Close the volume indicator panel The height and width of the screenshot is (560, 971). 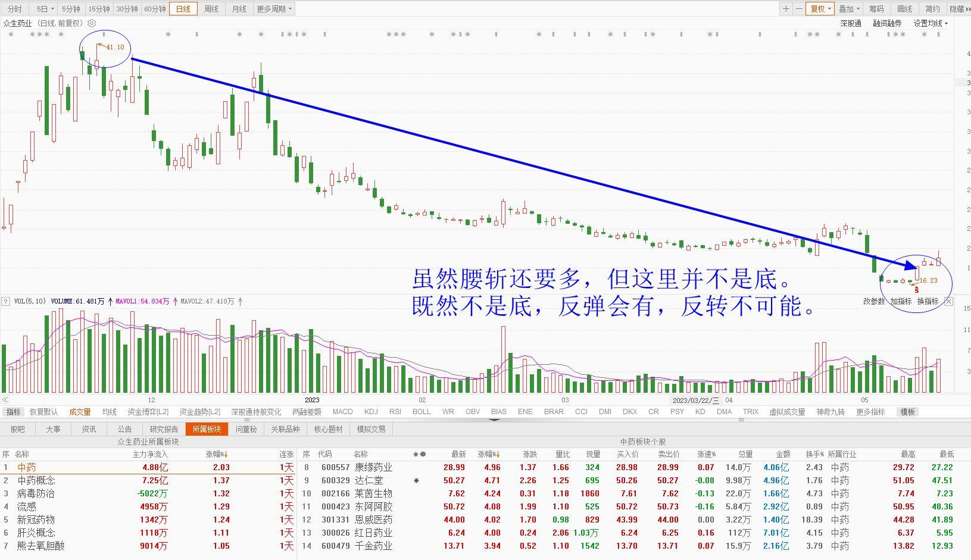(x=949, y=301)
